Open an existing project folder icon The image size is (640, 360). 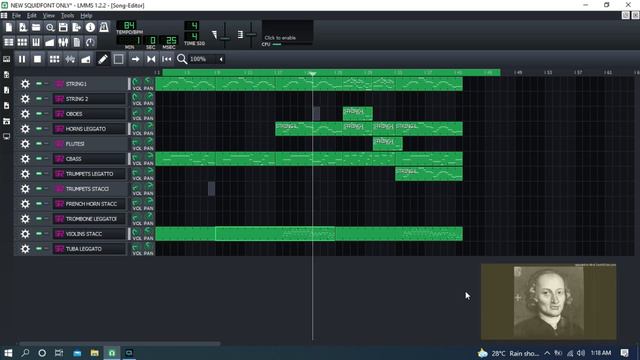coord(36,27)
